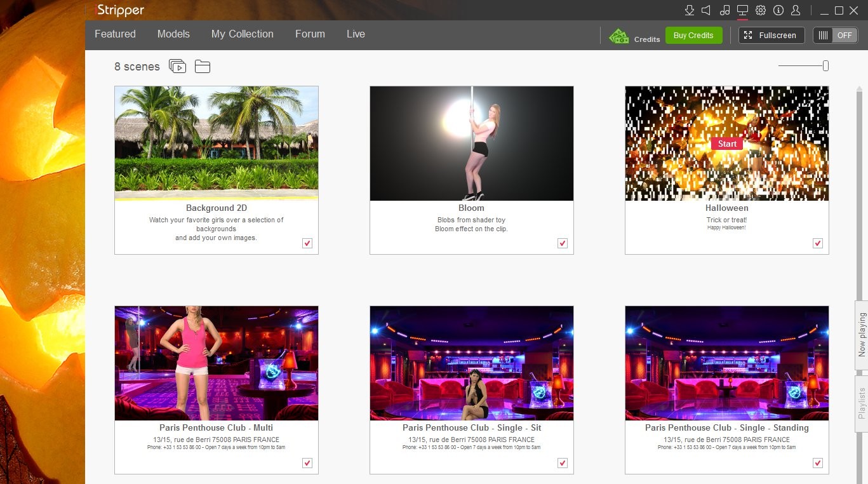868x484 pixels.
Task: Toggle the Bloom scene checkbox
Action: click(x=563, y=243)
